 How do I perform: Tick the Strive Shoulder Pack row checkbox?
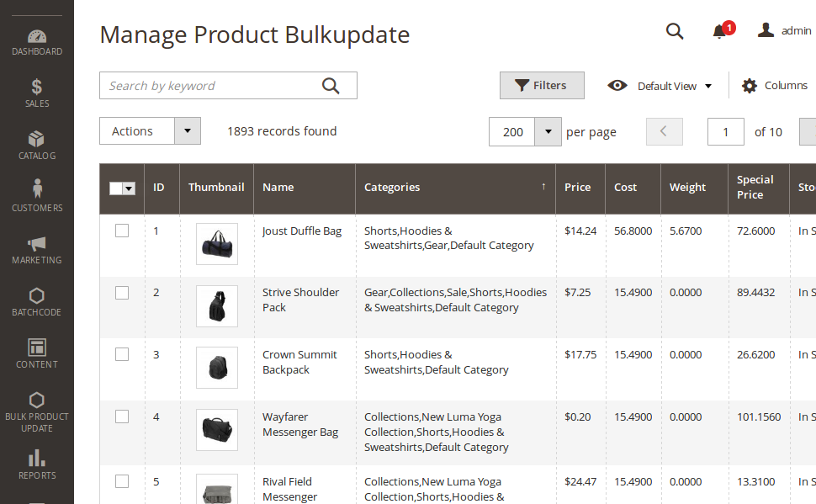tap(122, 293)
